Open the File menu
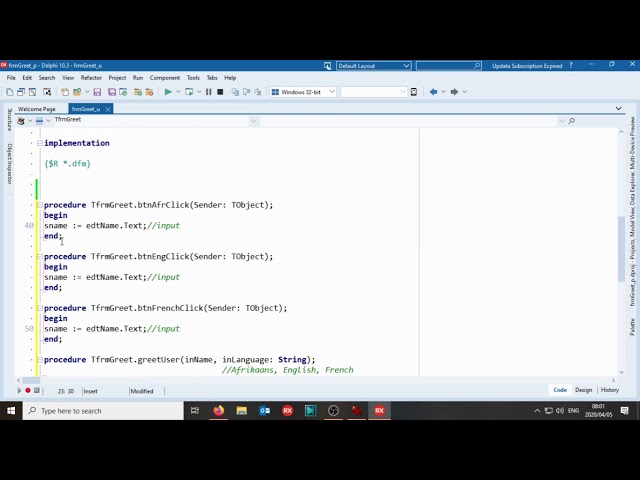Screen dimensions: 640x480 pyautogui.click(x=11, y=78)
